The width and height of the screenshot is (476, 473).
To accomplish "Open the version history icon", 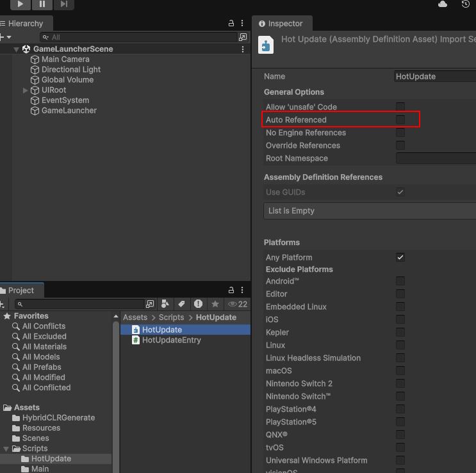I will [466, 4].
